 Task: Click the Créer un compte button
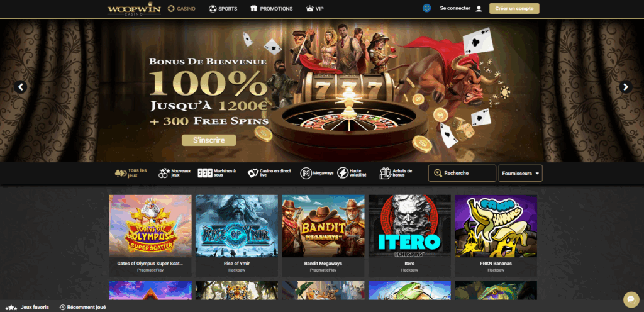(x=514, y=9)
